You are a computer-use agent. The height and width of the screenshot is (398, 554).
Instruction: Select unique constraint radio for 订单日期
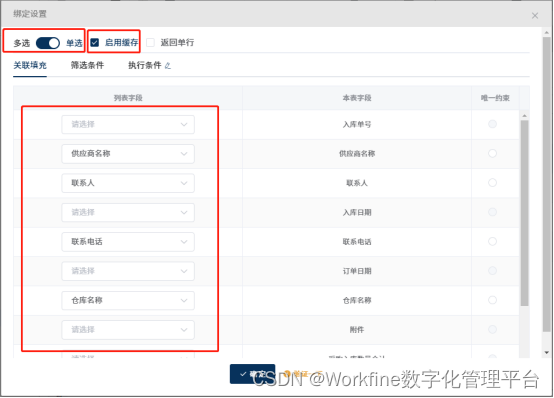pos(492,271)
